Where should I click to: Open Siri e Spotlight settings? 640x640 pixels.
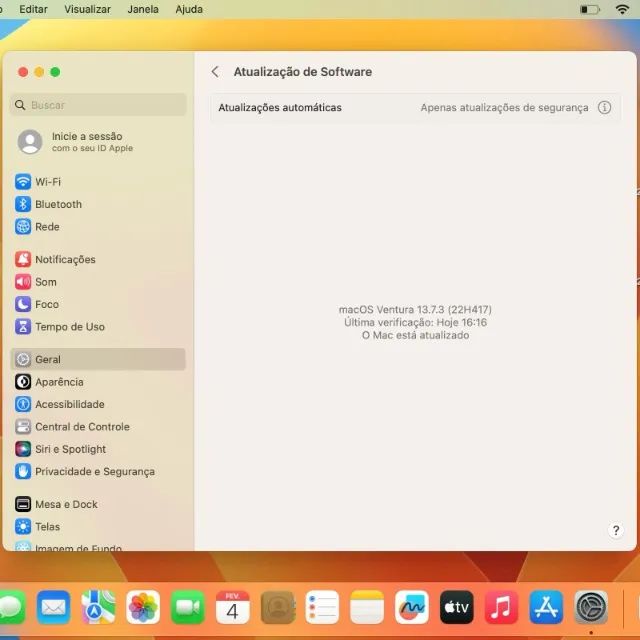pos(98,449)
